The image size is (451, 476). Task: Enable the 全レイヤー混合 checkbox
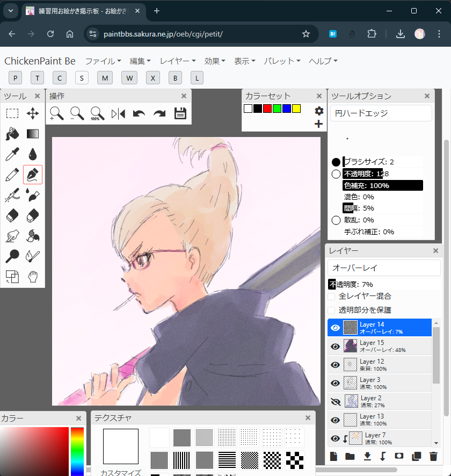[332, 296]
